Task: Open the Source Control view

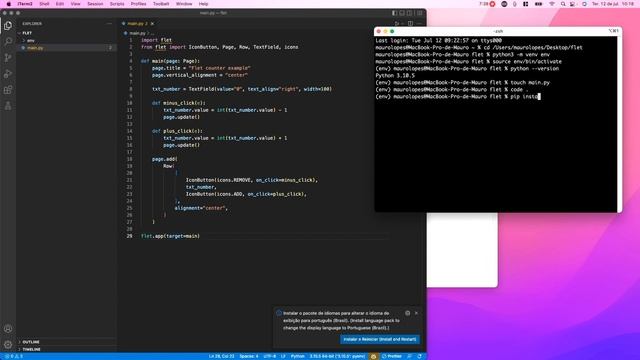Action: (x=8, y=58)
